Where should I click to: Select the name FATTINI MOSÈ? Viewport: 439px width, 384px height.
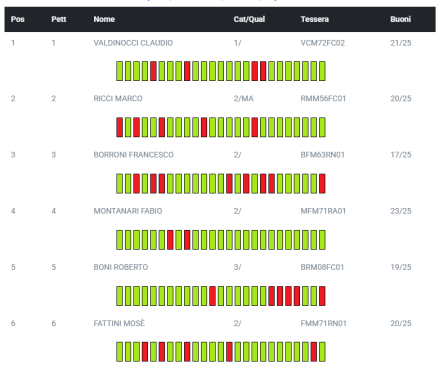coord(119,323)
